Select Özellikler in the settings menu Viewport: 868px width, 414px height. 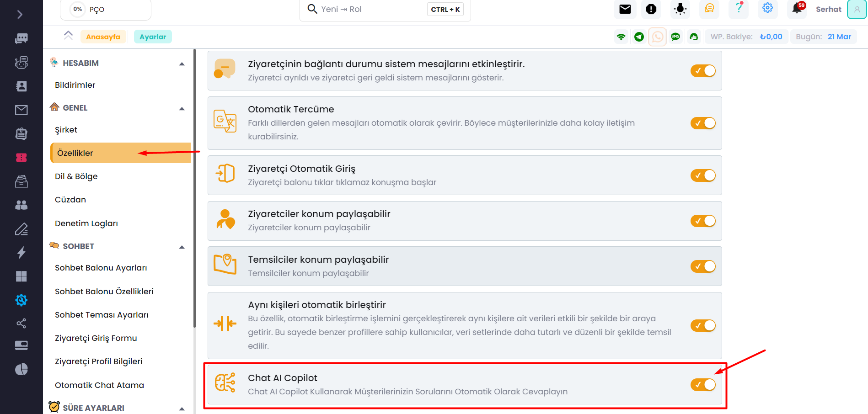coord(121,153)
